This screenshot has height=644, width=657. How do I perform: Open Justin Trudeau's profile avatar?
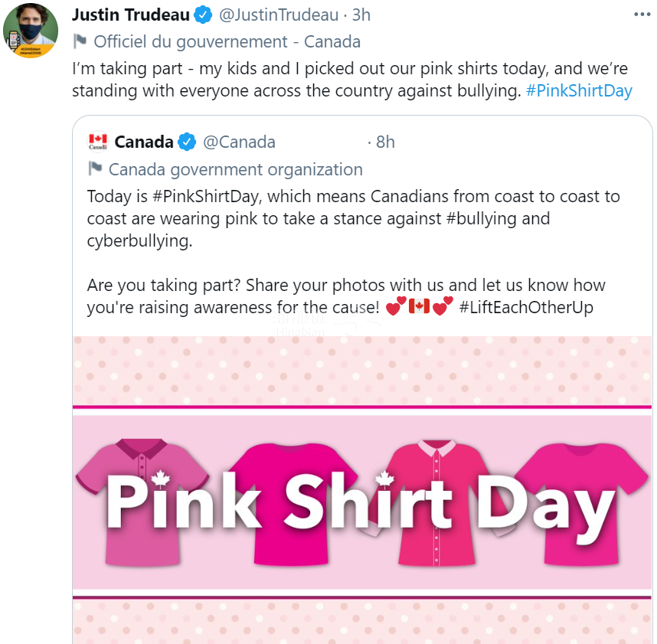click(31, 31)
